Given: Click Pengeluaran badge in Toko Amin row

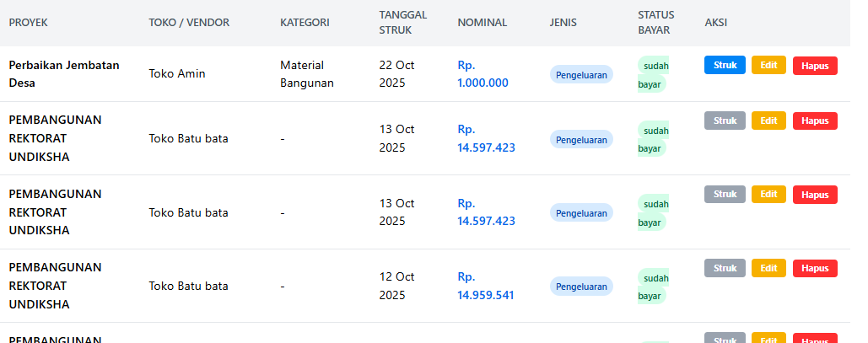Looking at the screenshot, I should point(581,74).
